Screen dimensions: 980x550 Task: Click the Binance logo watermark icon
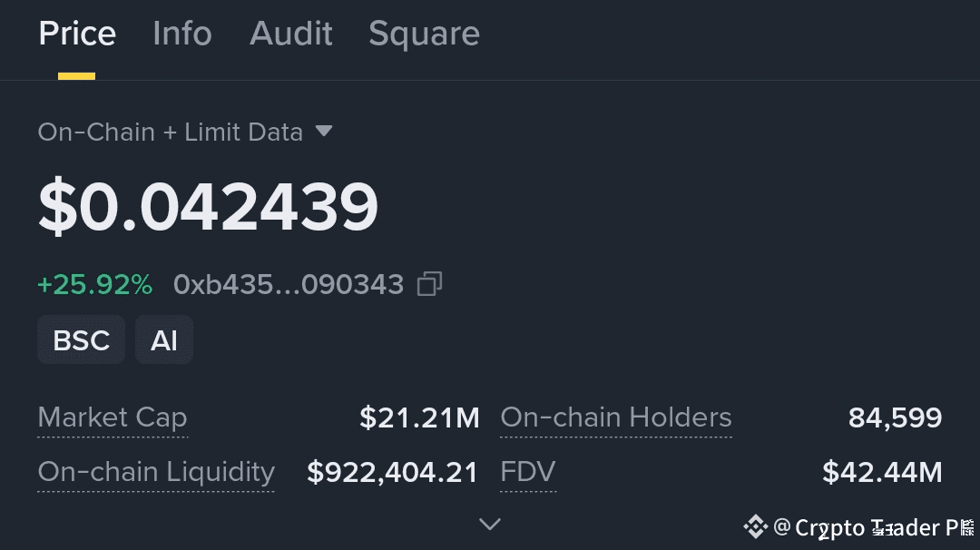tap(755, 526)
